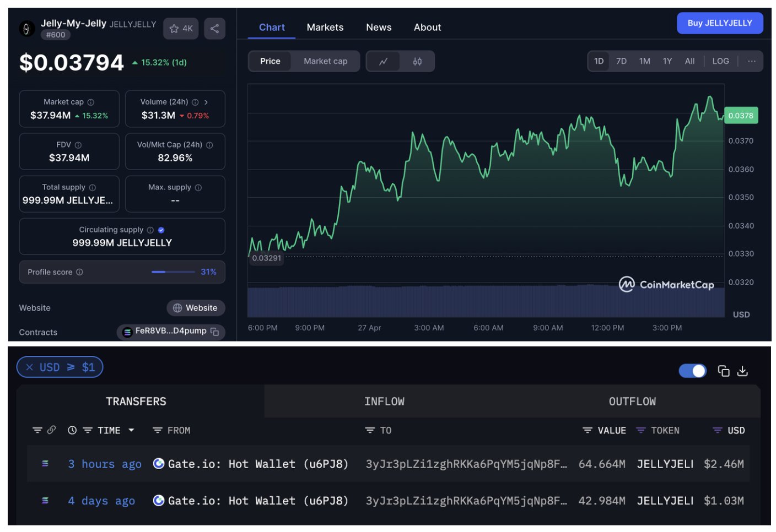Remove the USD ≥ $1 filter chip
Image resolution: width=776 pixels, height=532 pixels.
click(x=30, y=367)
